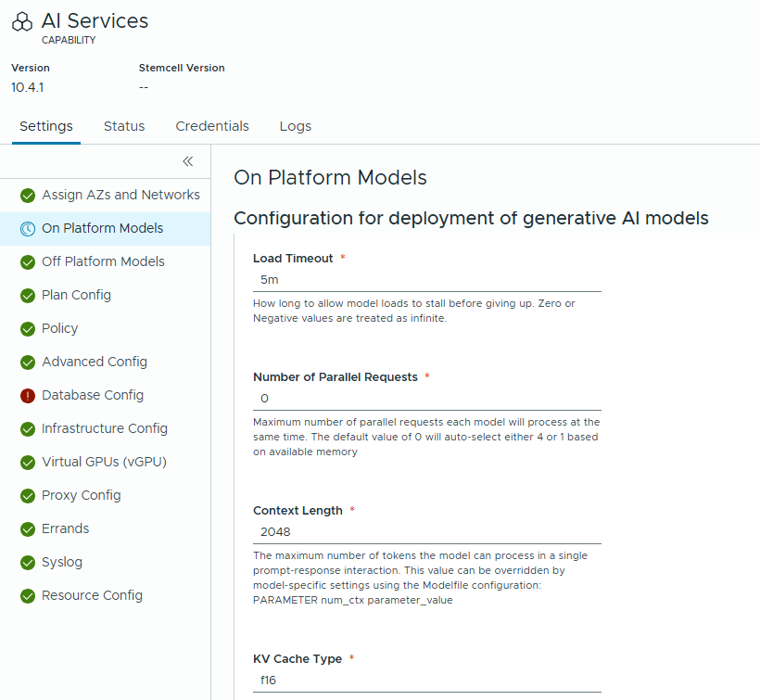The height and width of the screenshot is (700, 760).
Task: Click the green check icon beside Off Platform Models
Action: click(x=28, y=262)
